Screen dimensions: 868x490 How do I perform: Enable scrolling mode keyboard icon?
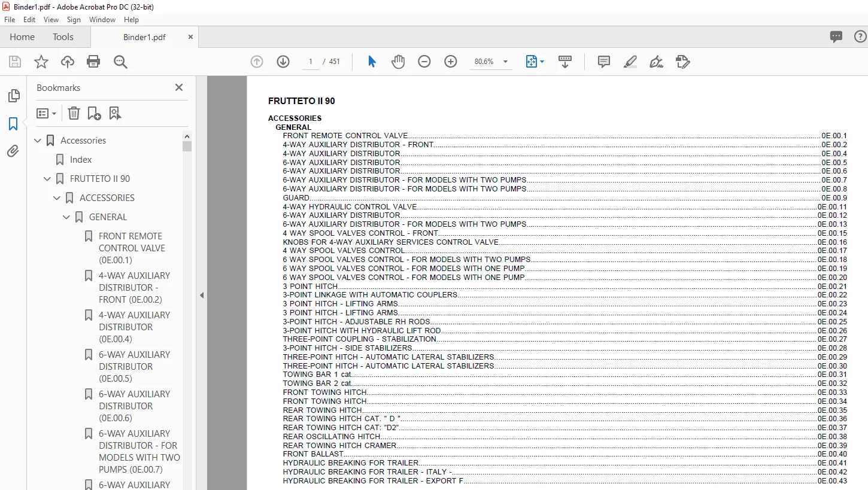pyautogui.click(x=565, y=62)
